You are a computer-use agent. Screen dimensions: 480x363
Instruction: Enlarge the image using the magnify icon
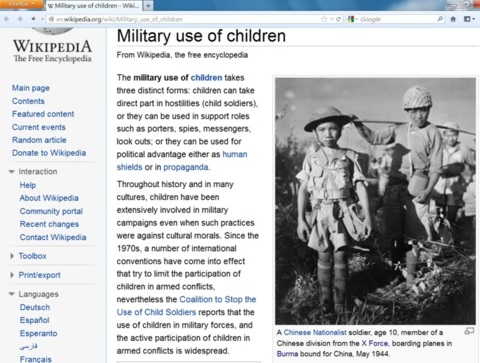(469, 331)
